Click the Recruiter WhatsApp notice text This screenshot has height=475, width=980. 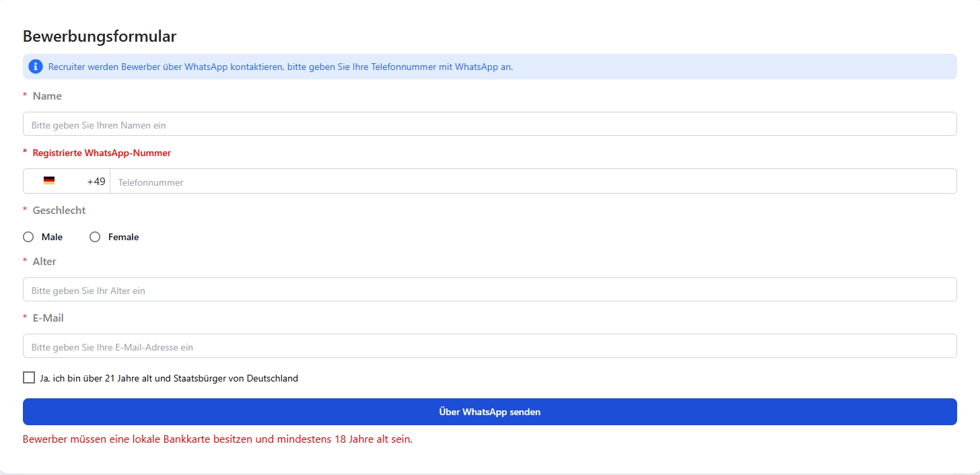click(x=281, y=67)
